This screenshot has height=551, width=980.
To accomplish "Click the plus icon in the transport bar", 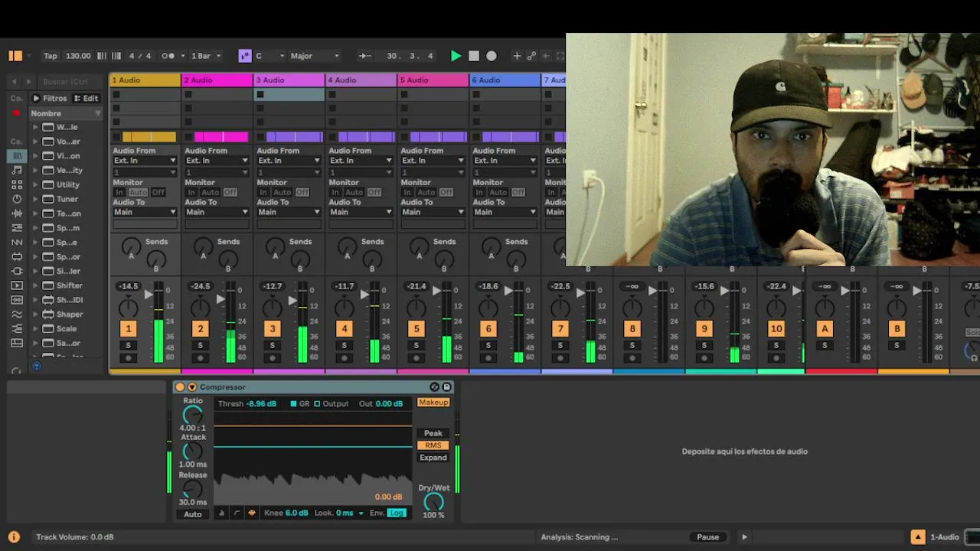I will point(517,56).
